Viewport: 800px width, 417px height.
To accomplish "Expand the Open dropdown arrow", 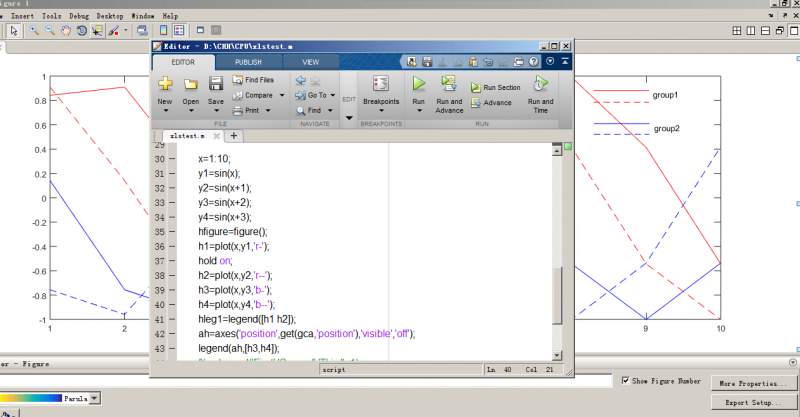I will tap(191, 110).
